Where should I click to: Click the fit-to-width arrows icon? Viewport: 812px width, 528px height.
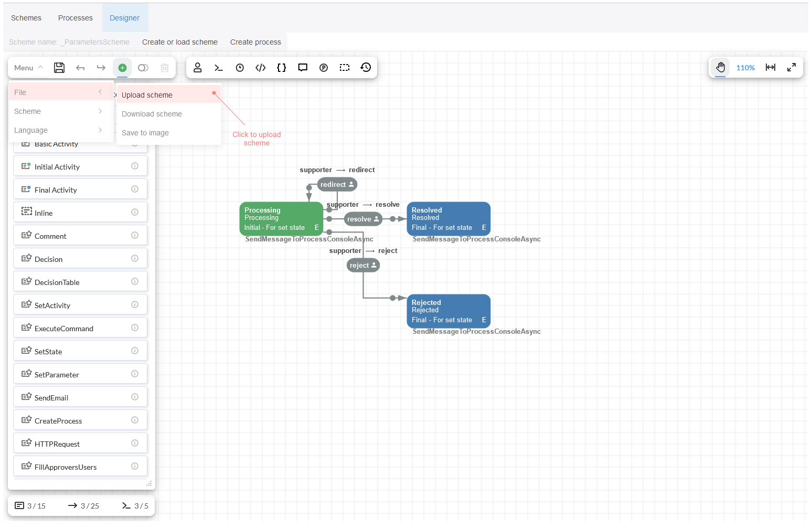[x=771, y=67]
